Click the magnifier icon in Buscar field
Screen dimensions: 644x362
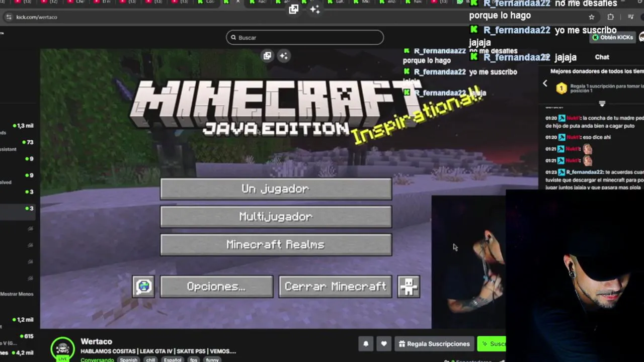[x=233, y=37]
